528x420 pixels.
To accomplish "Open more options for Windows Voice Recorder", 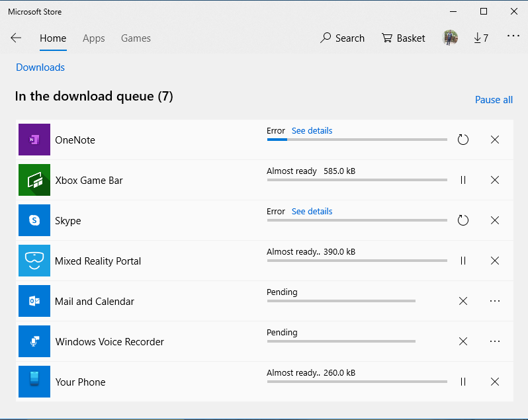I will click(x=495, y=341).
